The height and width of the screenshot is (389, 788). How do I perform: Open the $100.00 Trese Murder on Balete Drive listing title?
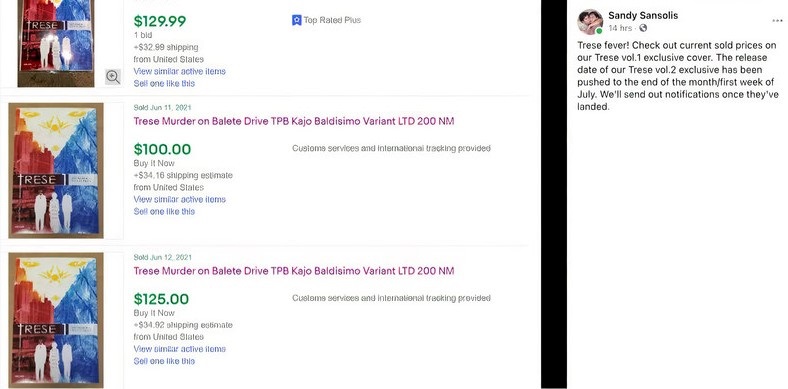pyautogui.click(x=293, y=121)
